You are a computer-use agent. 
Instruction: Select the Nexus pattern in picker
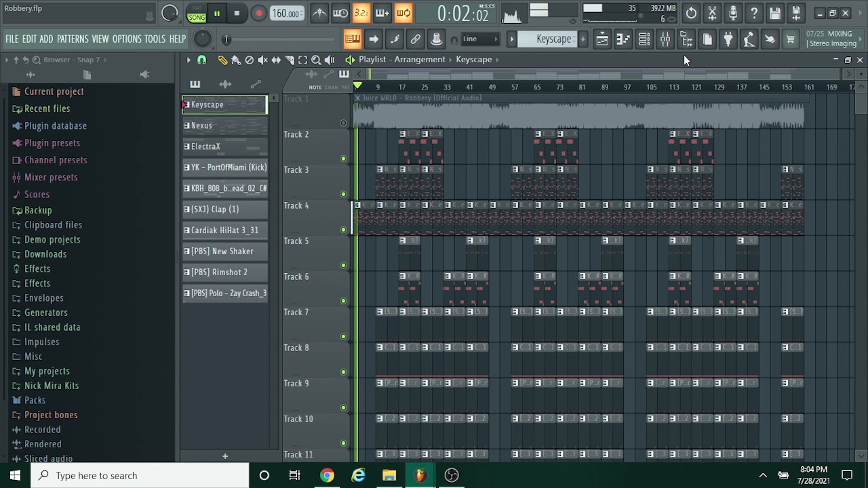[225, 125]
